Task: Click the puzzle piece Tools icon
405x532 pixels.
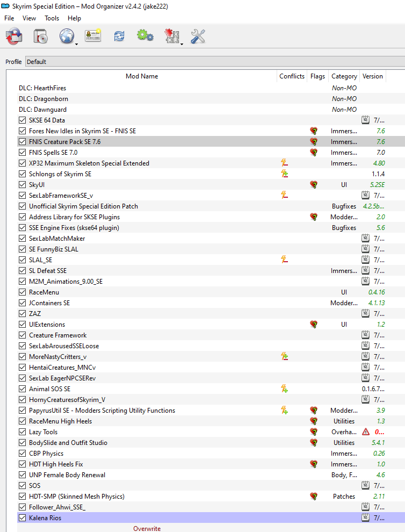Action: click(x=172, y=35)
